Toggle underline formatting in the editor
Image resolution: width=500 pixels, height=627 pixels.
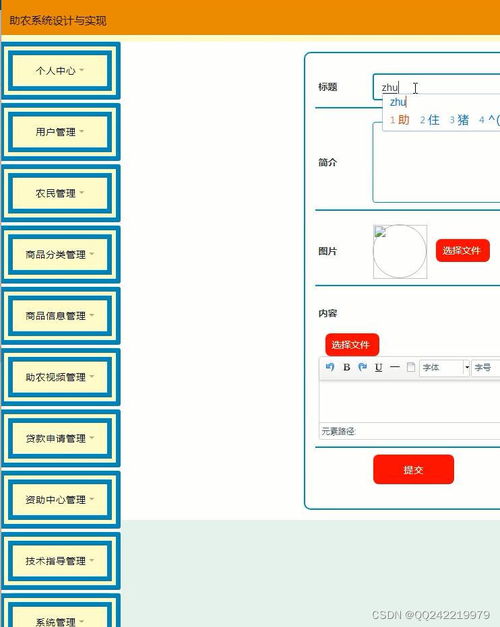378,367
